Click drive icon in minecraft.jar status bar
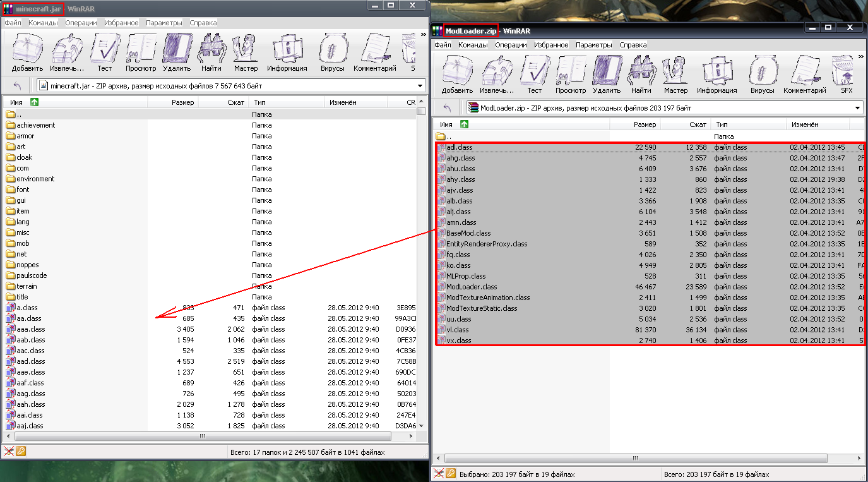This screenshot has height=482, width=868. point(8,451)
